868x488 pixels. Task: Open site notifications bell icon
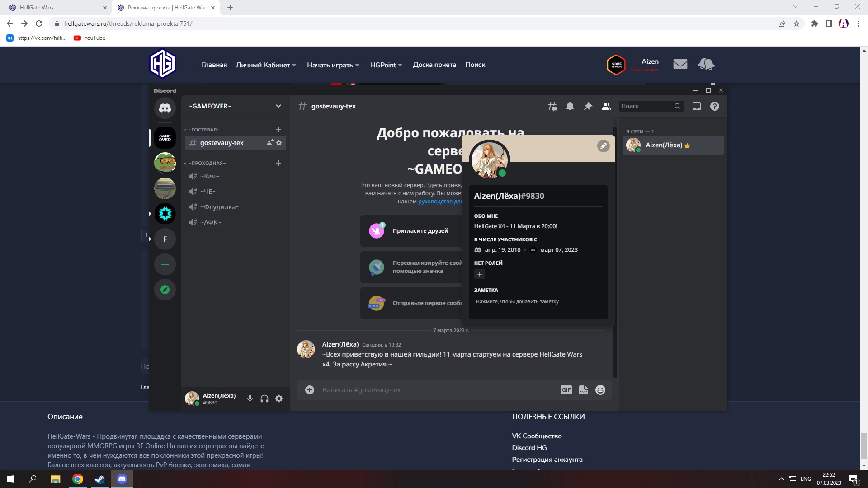(x=706, y=64)
